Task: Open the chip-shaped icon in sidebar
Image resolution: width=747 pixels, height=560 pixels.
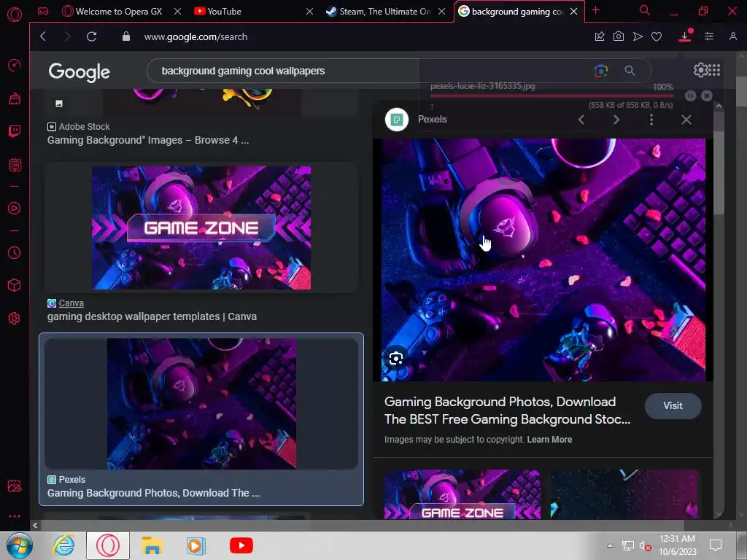Action: (x=15, y=165)
